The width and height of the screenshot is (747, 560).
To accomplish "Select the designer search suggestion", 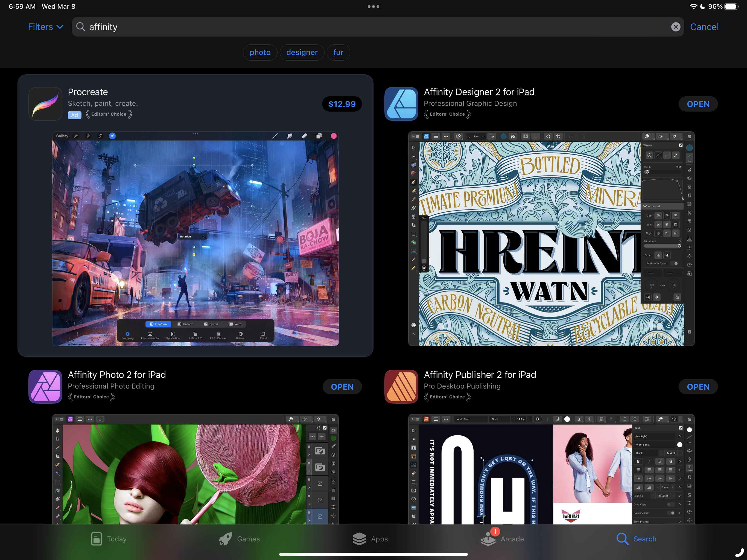I will tap(302, 52).
